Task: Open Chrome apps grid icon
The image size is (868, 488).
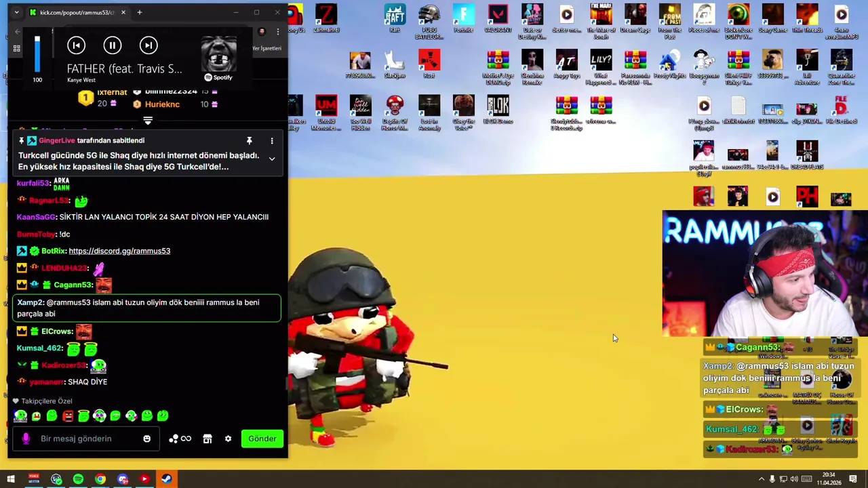Action: tap(16, 48)
